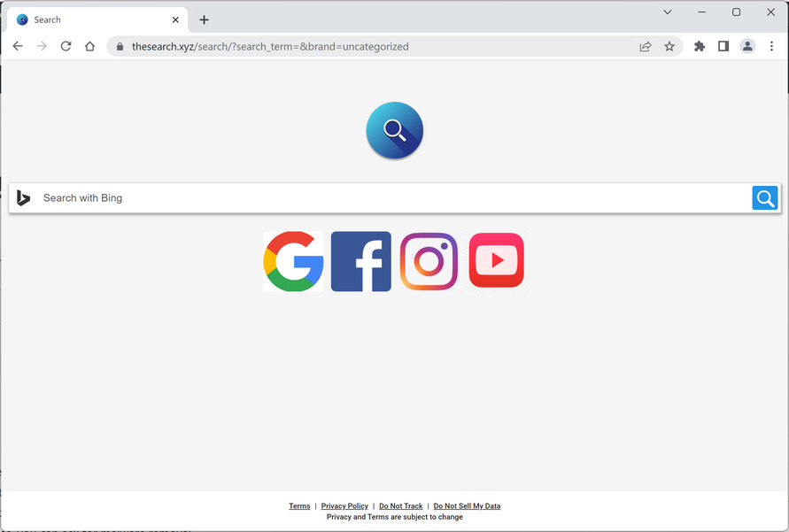The width and height of the screenshot is (789, 532).
Task: View site security lock info
Action: tap(120, 46)
